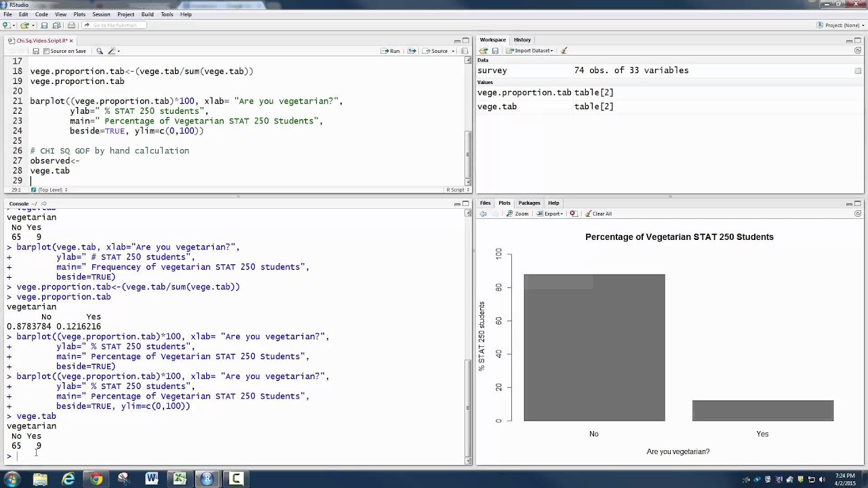Clear All plots
The image size is (868, 488).
pyautogui.click(x=598, y=213)
